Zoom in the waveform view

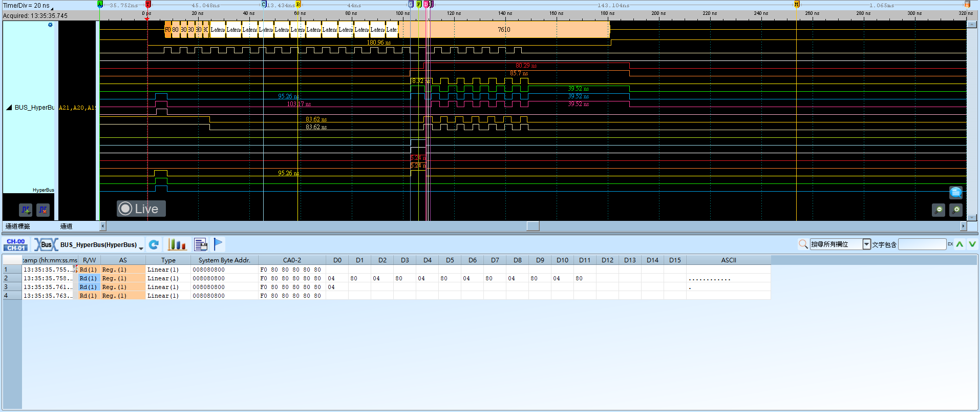(956, 210)
